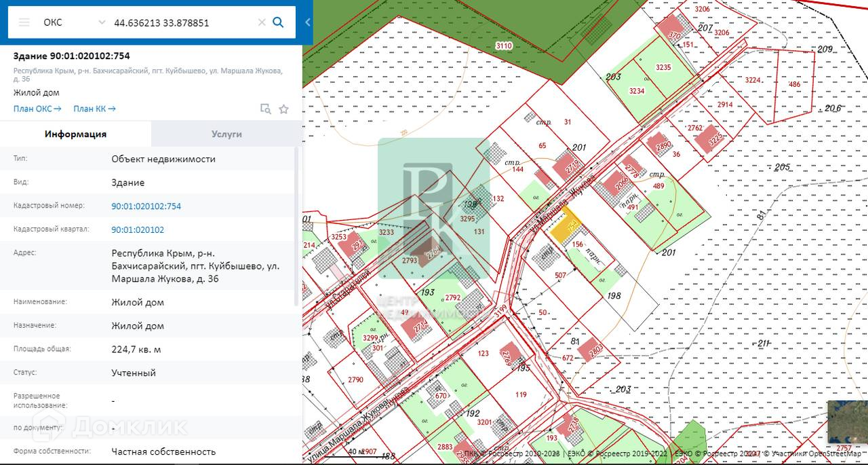Add building to favorites with star icon

coord(283,109)
